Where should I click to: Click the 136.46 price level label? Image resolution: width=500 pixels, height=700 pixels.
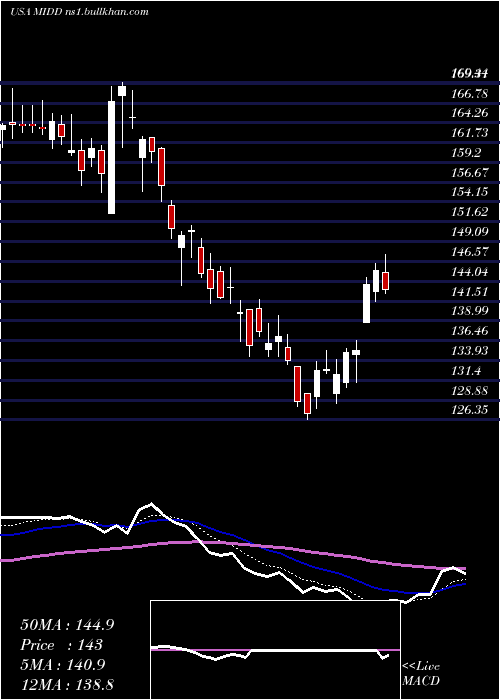pos(469,331)
